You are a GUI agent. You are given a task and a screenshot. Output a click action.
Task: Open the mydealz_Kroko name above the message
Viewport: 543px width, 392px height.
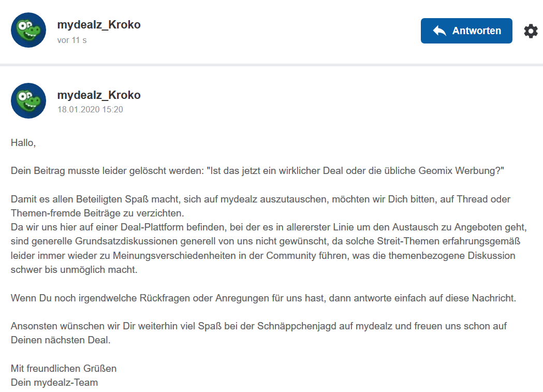[x=99, y=95]
